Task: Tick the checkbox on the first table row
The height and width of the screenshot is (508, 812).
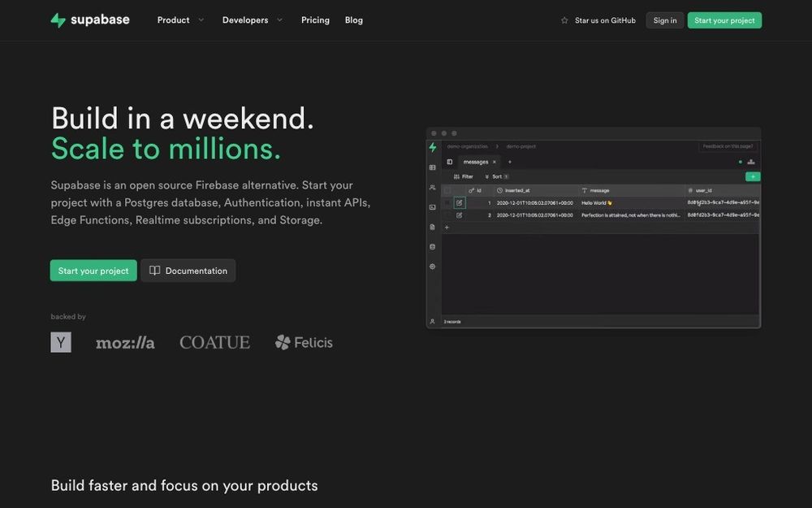Action: coord(447,202)
